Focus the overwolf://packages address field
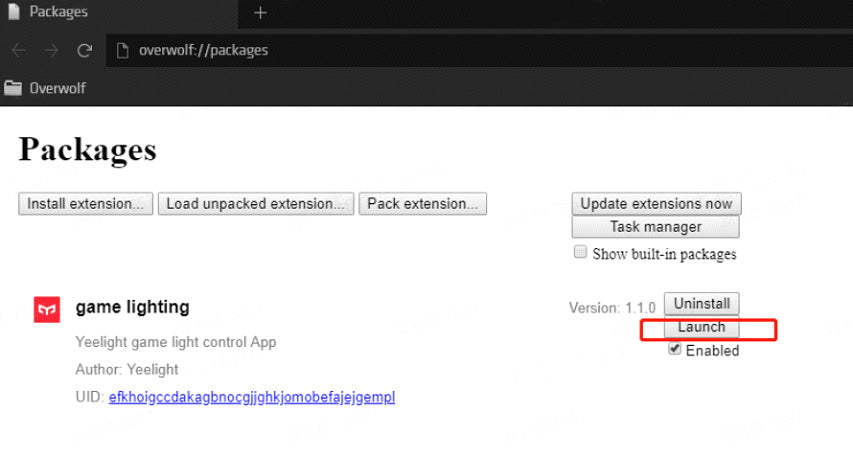Screen dimensions: 853x458 point(400,50)
